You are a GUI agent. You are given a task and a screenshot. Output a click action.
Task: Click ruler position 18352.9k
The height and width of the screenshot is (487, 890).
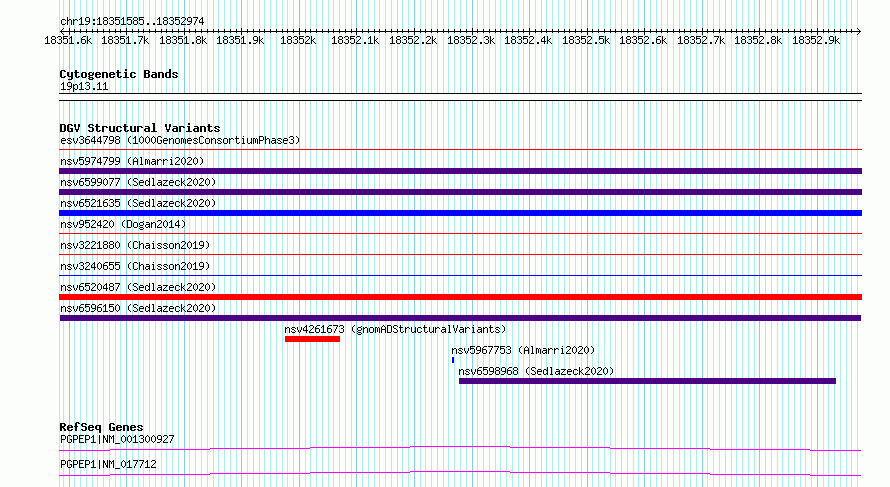point(816,40)
